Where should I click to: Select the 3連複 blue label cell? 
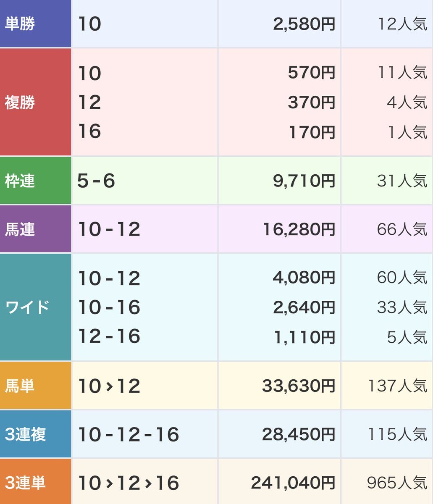click(35, 434)
